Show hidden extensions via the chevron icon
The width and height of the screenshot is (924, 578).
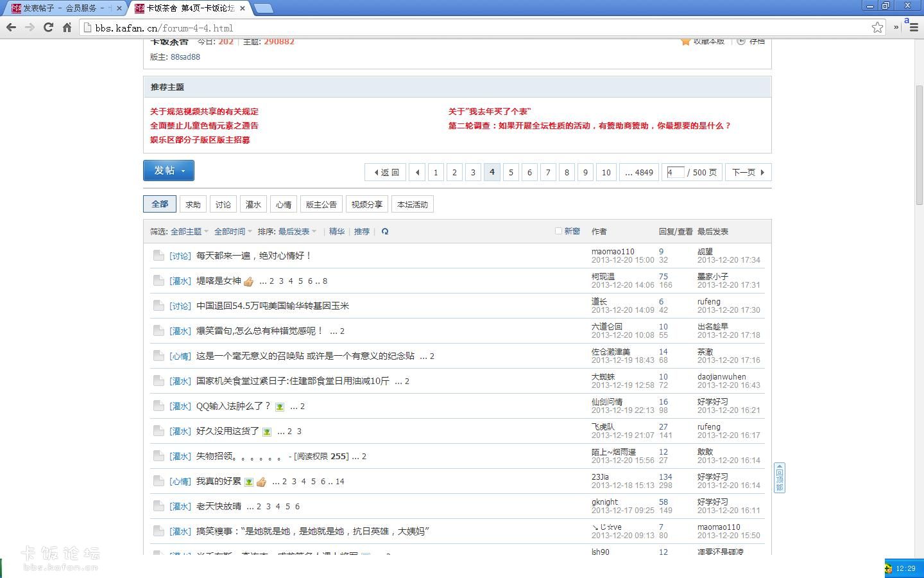pos(896,28)
